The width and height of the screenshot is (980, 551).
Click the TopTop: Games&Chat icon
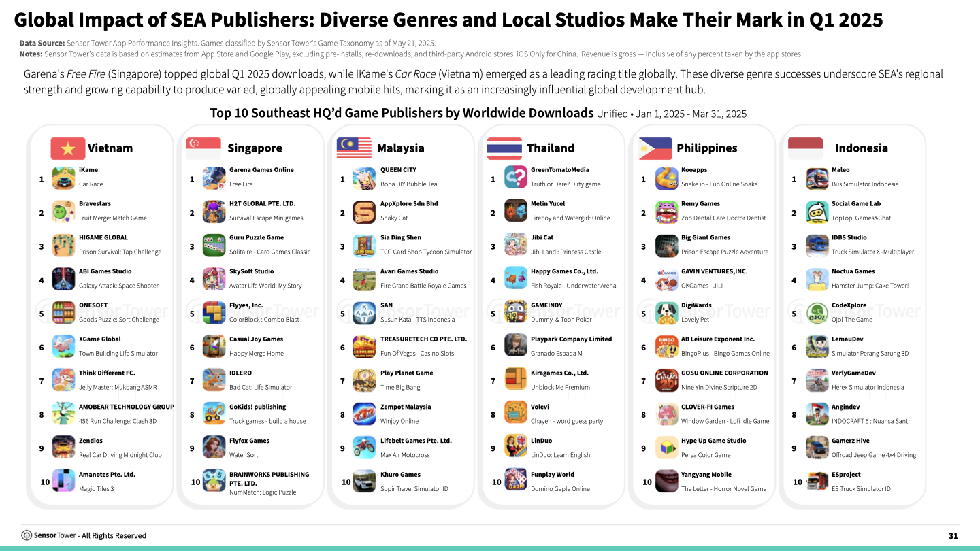[x=817, y=212]
